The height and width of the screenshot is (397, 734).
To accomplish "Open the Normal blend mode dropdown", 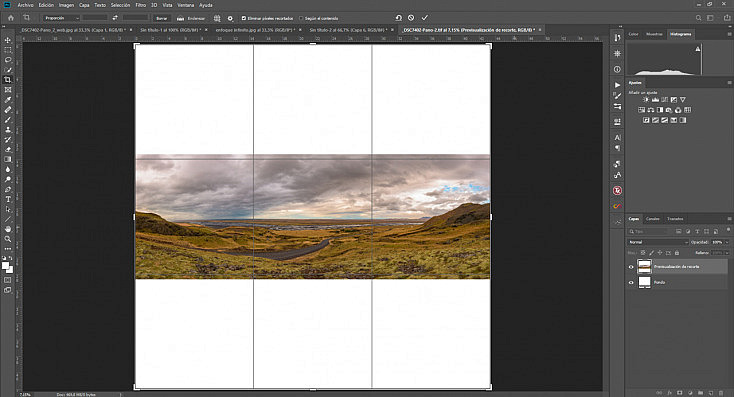I will point(658,242).
